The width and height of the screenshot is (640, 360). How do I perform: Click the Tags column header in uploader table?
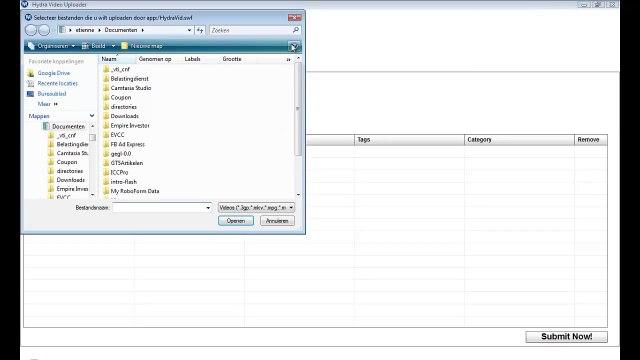coord(409,140)
